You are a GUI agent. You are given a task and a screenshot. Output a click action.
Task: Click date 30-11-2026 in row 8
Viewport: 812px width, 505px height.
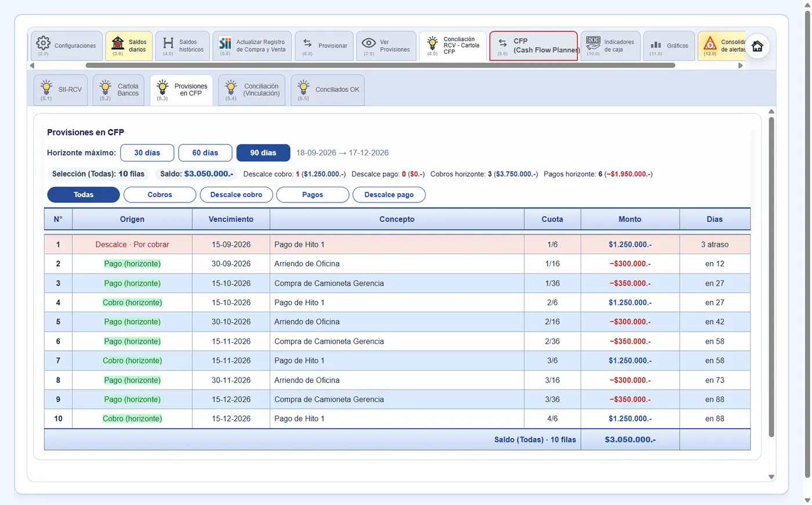point(231,380)
